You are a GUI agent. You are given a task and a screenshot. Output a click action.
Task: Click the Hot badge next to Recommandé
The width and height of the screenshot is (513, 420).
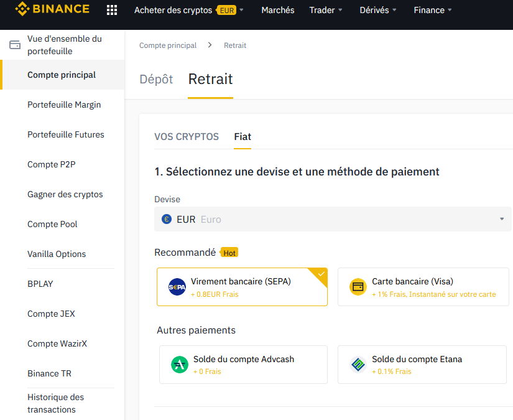coord(229,253)
